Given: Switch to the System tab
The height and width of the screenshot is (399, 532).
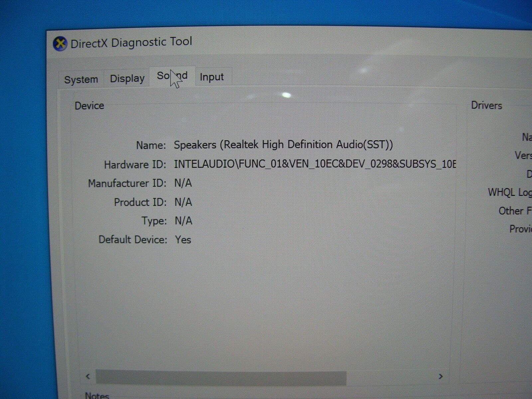Looking at the screenshot, I should (x=81, y=79).
